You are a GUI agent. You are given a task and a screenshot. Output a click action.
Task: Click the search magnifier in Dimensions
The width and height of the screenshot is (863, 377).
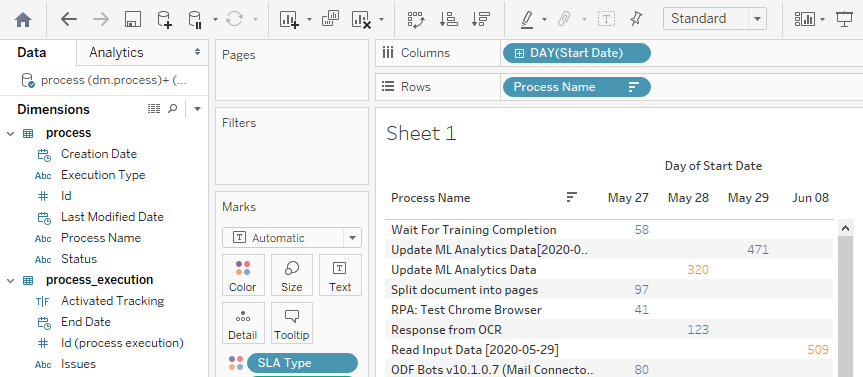pos(173,108)
